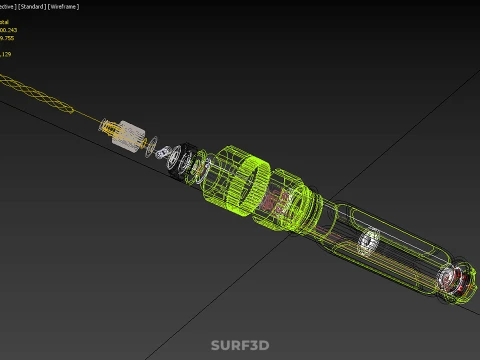Open the [Wireframe] viewport display menu
This screenshot has width=480, height=360.
click(x=63, y=7)
